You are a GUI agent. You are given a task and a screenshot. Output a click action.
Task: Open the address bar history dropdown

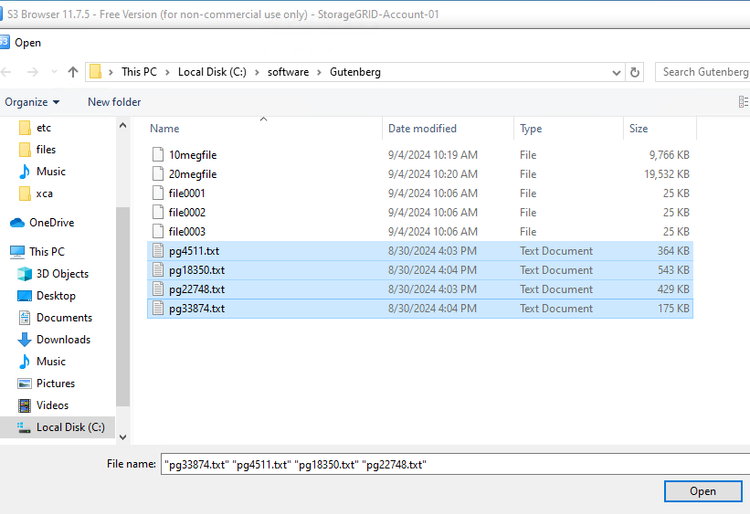pyautogui.click(x=616, y=72)
